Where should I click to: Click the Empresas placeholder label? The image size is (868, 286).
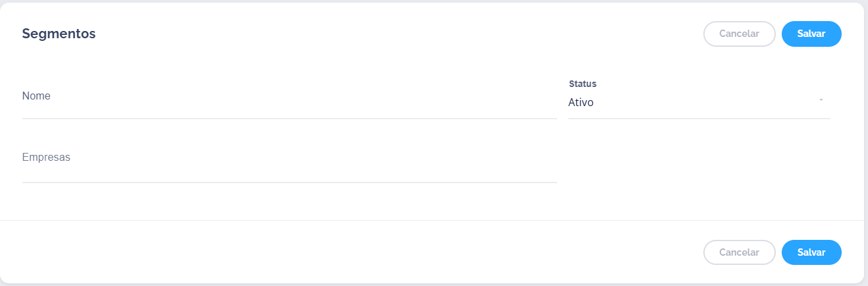[46, 157]
